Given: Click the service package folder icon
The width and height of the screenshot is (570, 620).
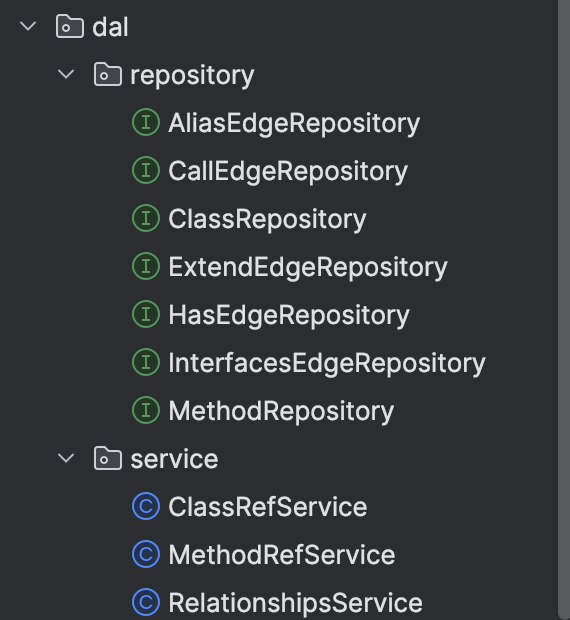Looking at the screenshot, I should click(108, 458).
